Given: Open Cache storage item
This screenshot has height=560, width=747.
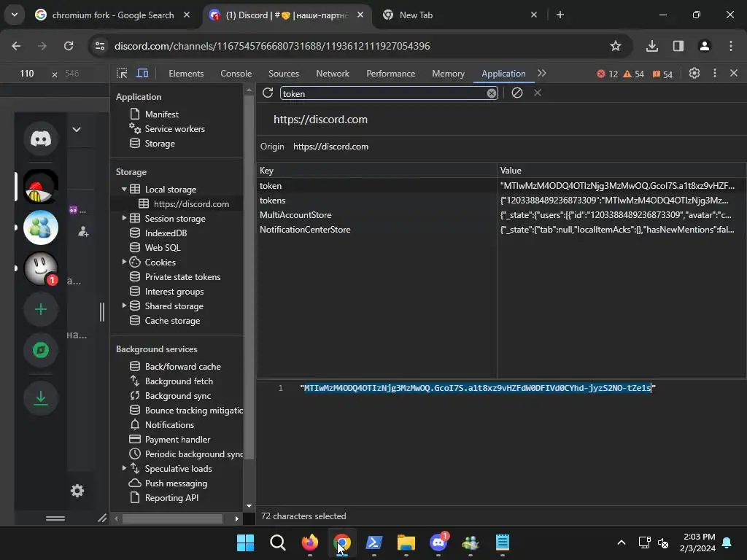Looking at the screenshot, I should 172,321.
